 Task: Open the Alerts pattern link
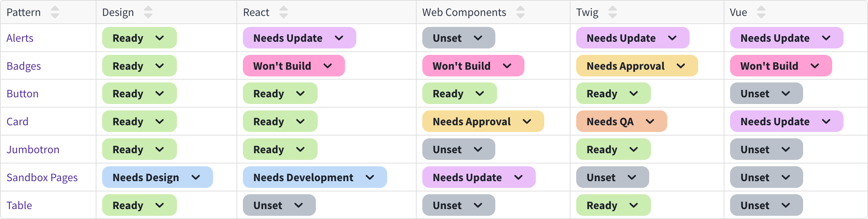coord(20,38)
